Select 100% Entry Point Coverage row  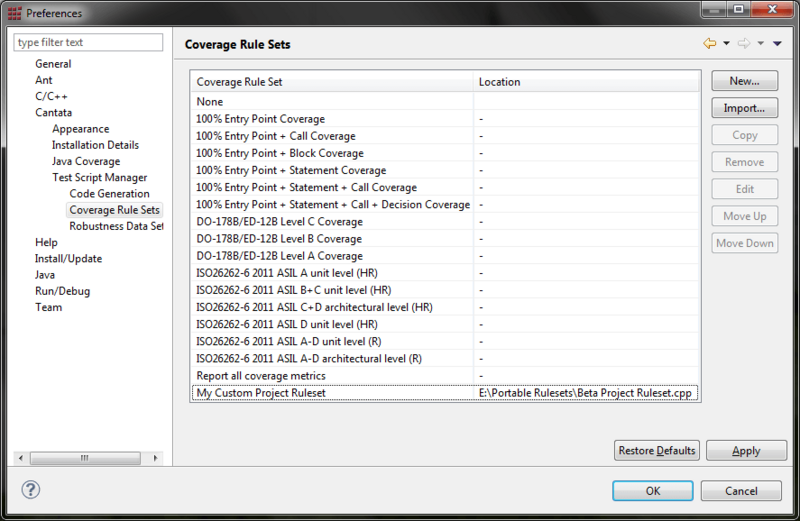click(x=445, y=119)
